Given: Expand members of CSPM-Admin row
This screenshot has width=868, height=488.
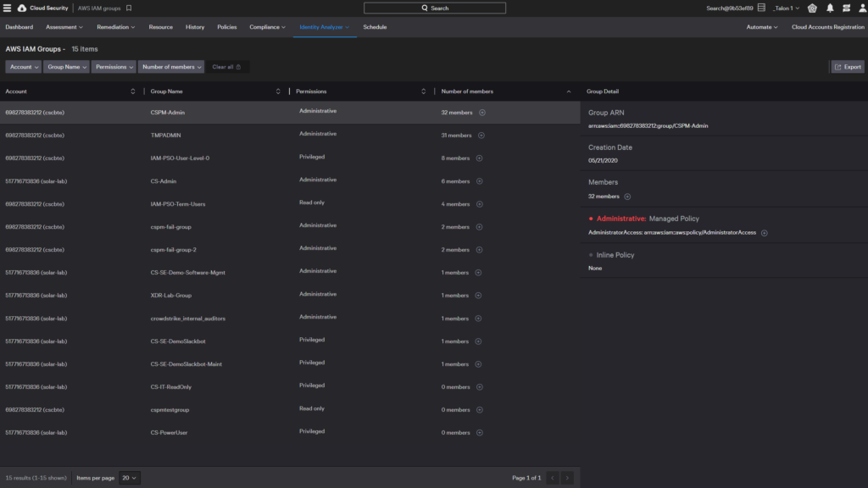Looking at the screenshot, I should point(482,113).
